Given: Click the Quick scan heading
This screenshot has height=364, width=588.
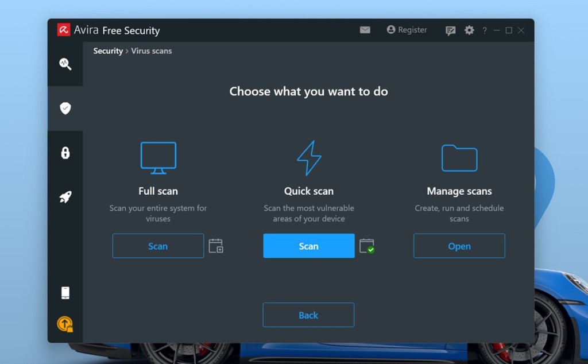Looking at the screenshot, I should pyautogui.click(x=309, y=191).
